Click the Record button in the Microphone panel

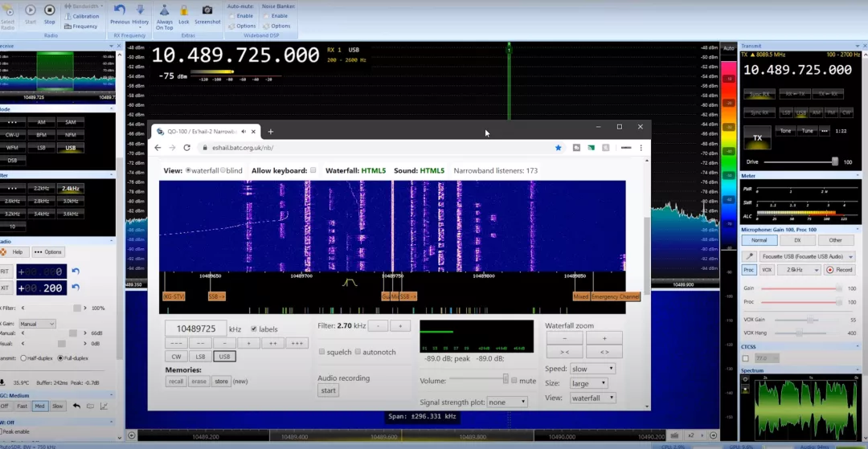coord(838,270)
